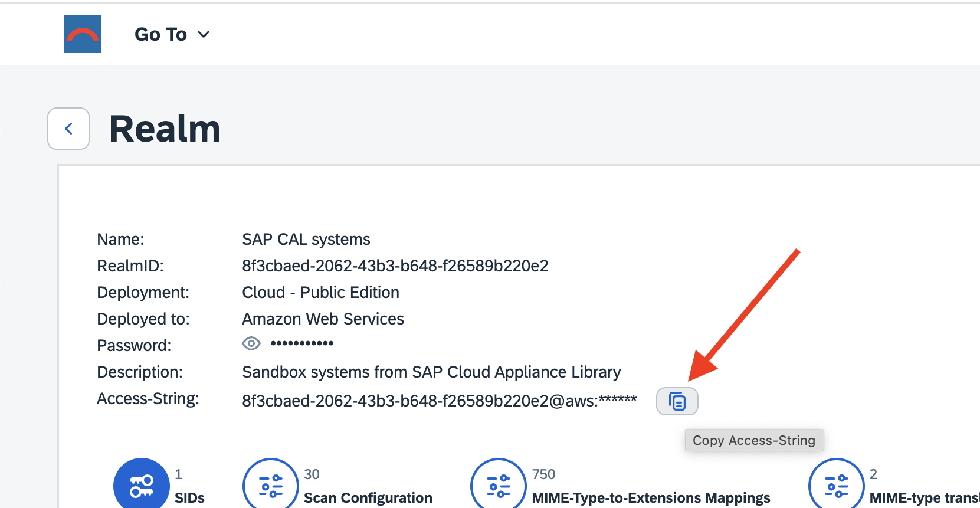Click the Password: field label

point(134,346)
